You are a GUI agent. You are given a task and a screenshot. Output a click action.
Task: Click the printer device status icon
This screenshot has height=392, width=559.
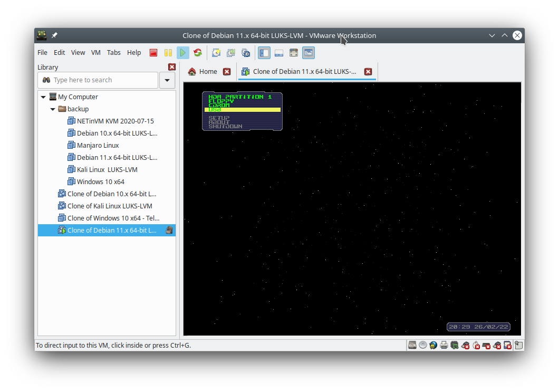point(444,346)
